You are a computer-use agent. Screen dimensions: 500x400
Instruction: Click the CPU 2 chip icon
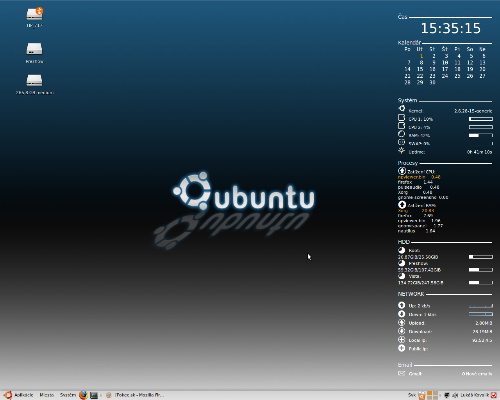(x=402, y=126)
